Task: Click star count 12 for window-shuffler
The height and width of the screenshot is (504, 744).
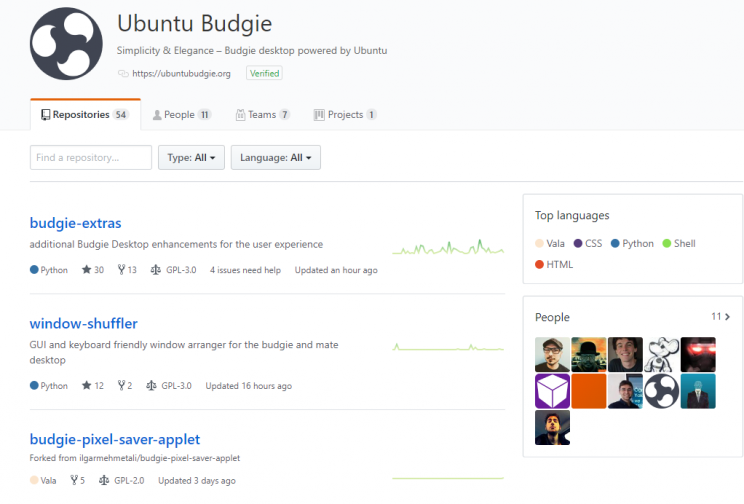Action: pos(93,386)
